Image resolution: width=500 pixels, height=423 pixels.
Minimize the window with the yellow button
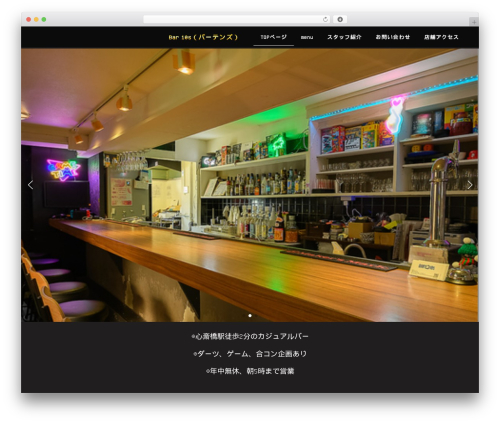tap(36, 20)
